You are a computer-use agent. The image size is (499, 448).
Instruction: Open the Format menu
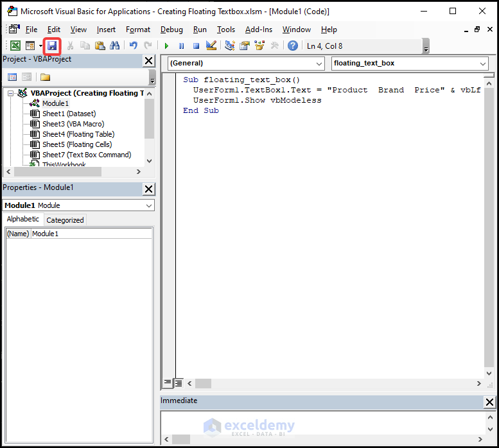point(138,30)
